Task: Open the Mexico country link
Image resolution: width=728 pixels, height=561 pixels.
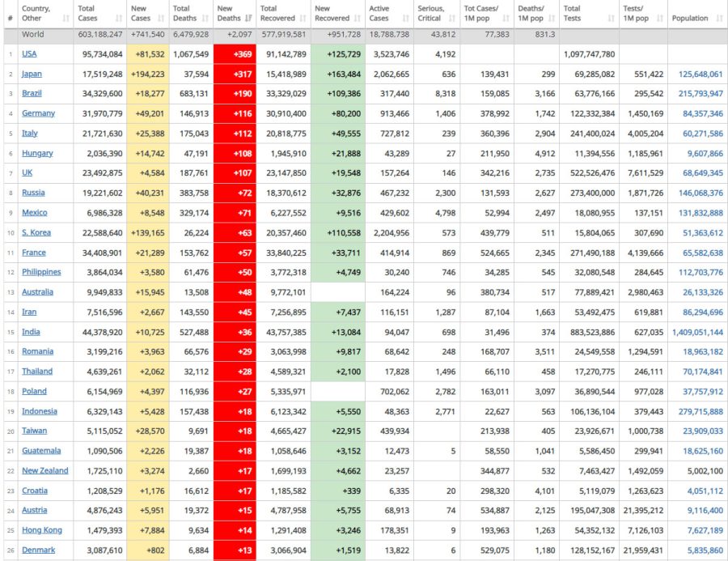Action: coord(34,213)
